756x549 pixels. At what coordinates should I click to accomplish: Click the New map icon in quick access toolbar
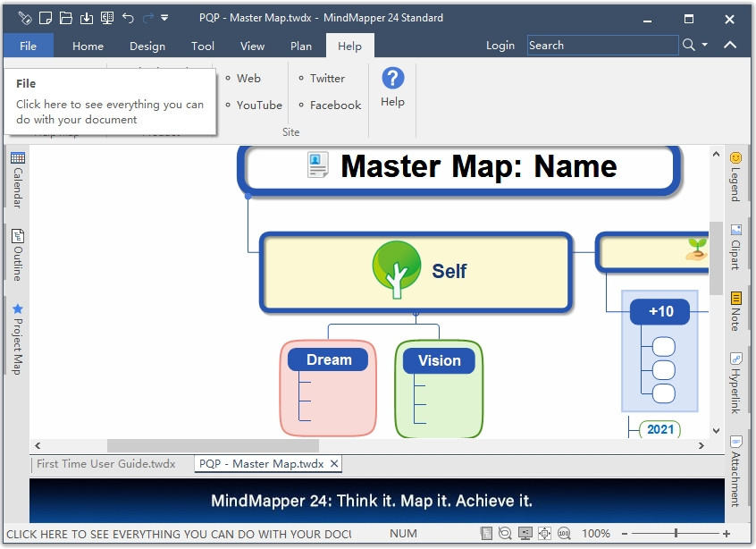click(46, 18)
